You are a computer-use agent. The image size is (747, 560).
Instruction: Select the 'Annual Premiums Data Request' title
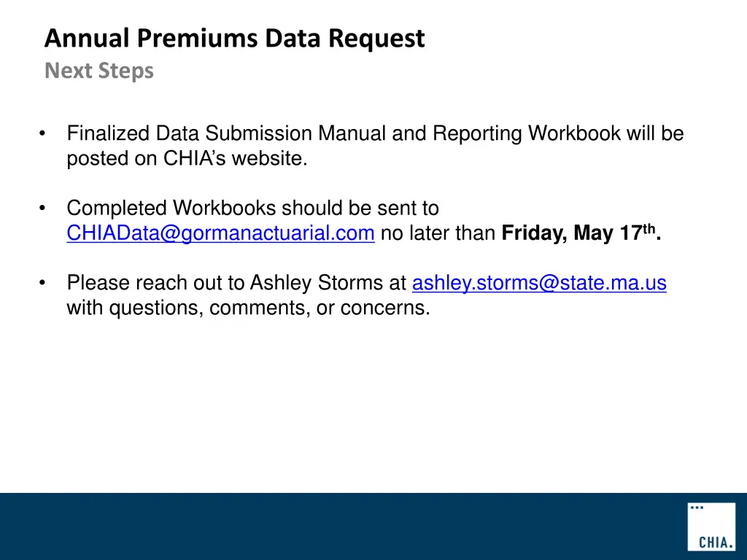point(234,38)
